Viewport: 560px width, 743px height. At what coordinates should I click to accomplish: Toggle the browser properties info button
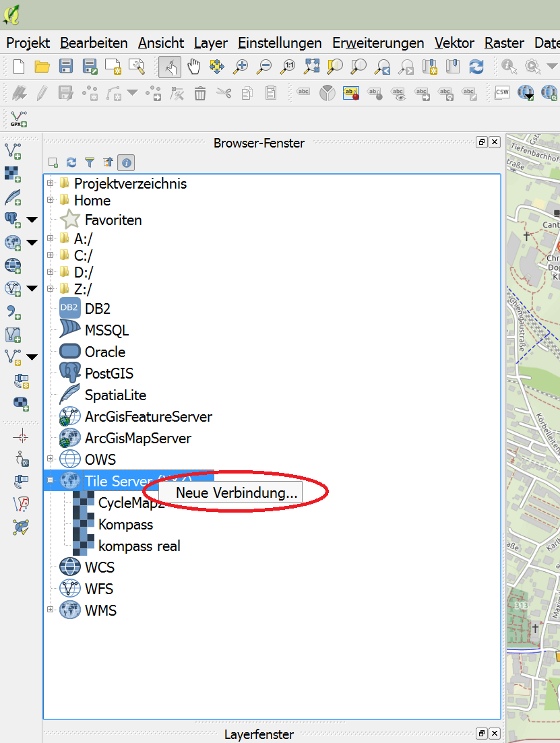coord(126,162)
